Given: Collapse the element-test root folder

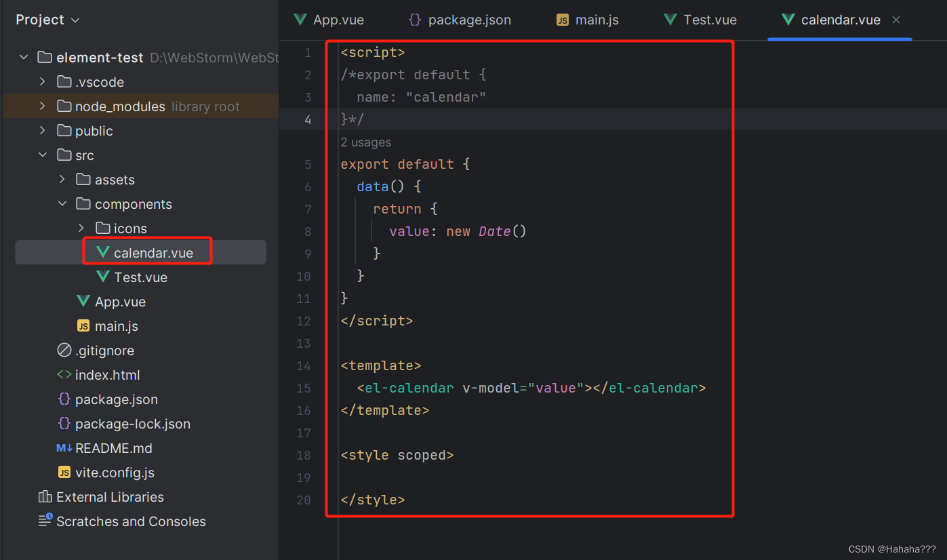Looking at the screenshot, I should click(24, 58).
